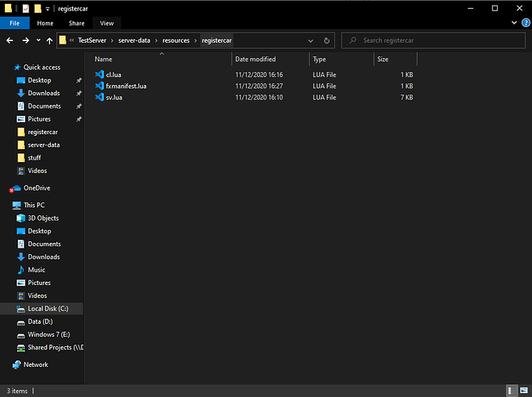Open the registercar folder in sidebar

[43, 132]
